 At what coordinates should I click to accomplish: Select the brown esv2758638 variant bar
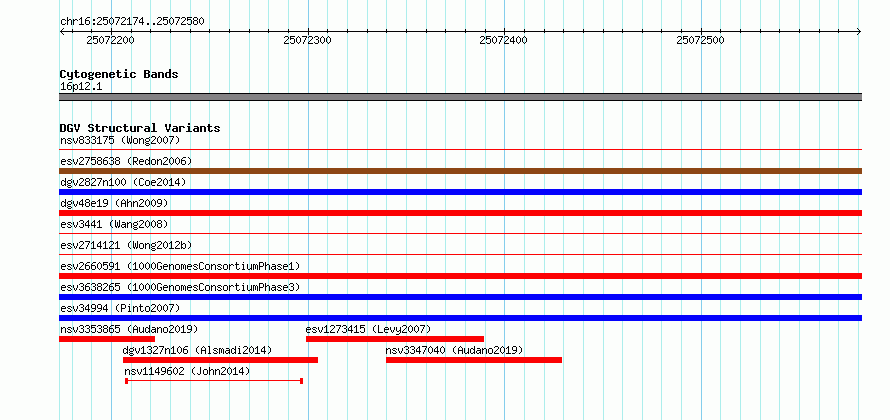click(x=460, y=171)
